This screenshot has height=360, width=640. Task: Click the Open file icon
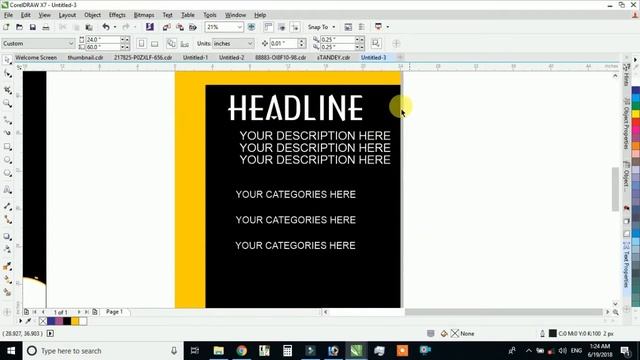pos(19,27)
